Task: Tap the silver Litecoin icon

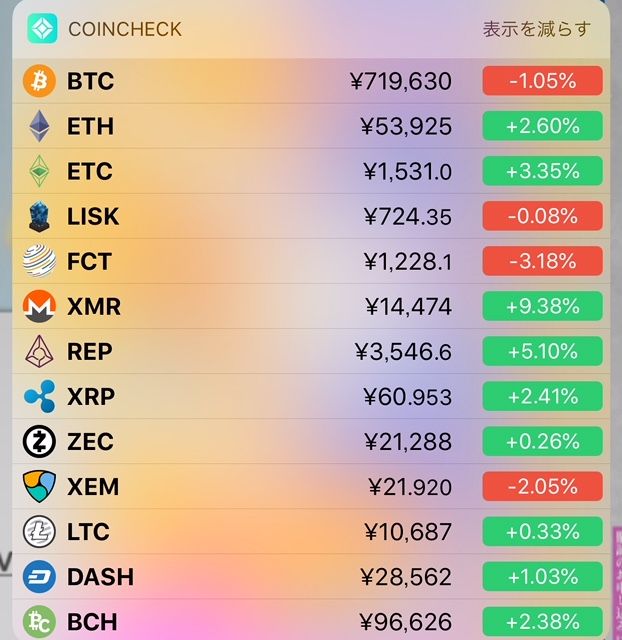Action: tap(39, 531)
